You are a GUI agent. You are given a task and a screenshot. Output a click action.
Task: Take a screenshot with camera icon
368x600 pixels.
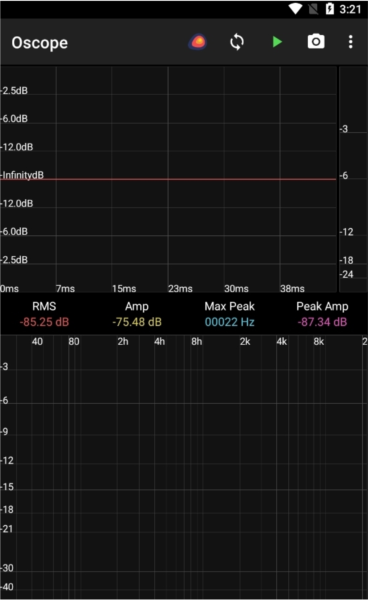316,41
